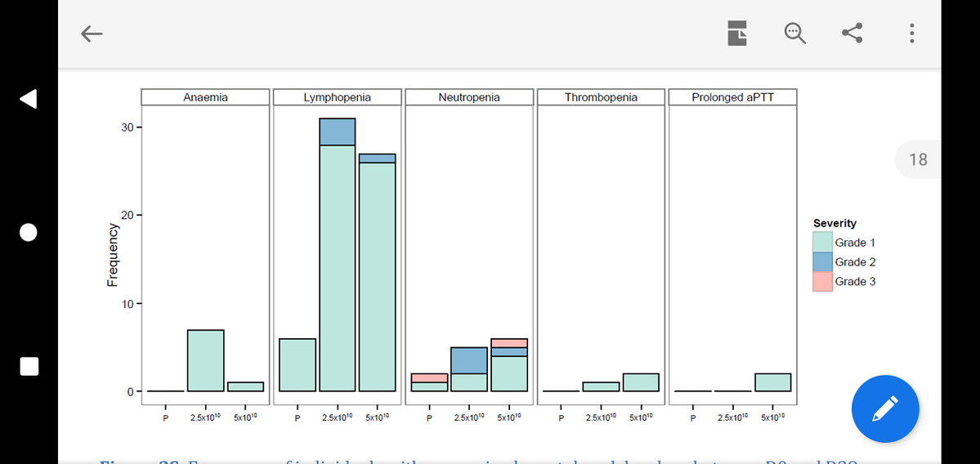Viewport: 980px width, 464px height.
Task: Click the Grade 1 legend color swatch
Action: tap(822, 243)
